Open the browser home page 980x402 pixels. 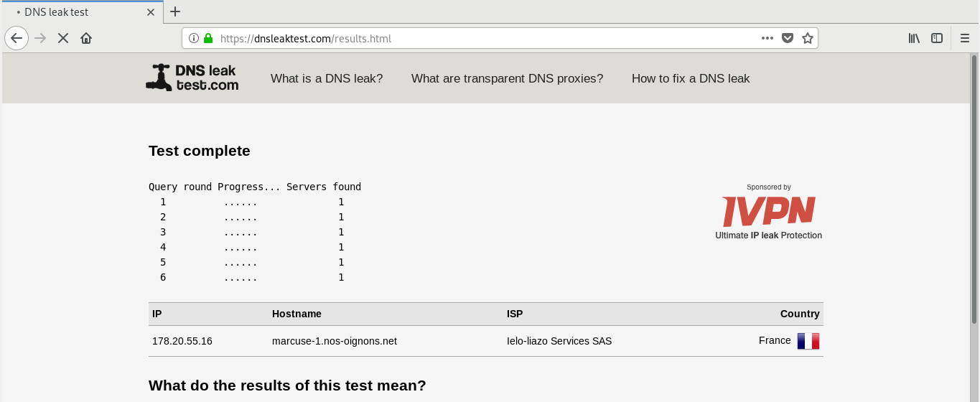[86, 38]
